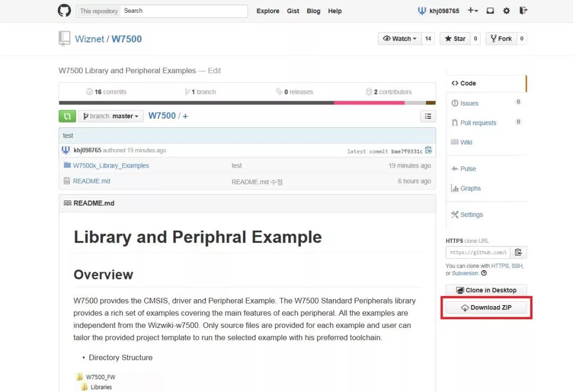573x392 pixels.
Task: Click the repository book icon beside Wiznet
Action: coord(64,38)
